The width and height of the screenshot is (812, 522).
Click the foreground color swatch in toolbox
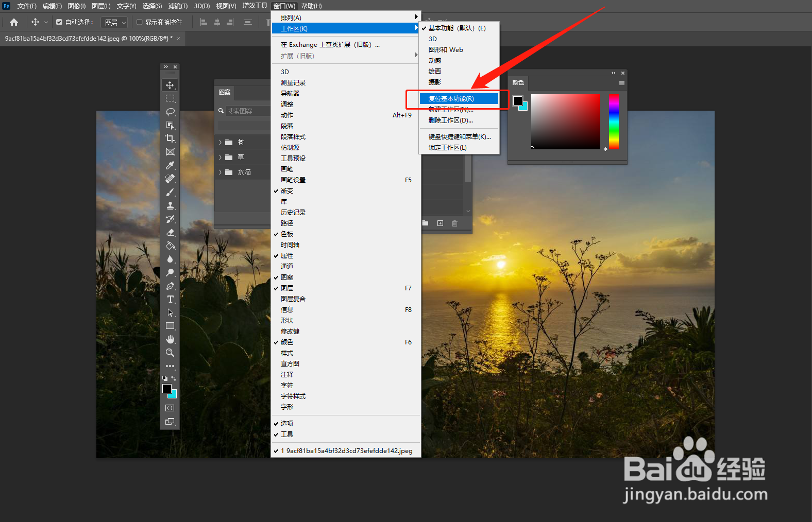[x=167, y=389]
